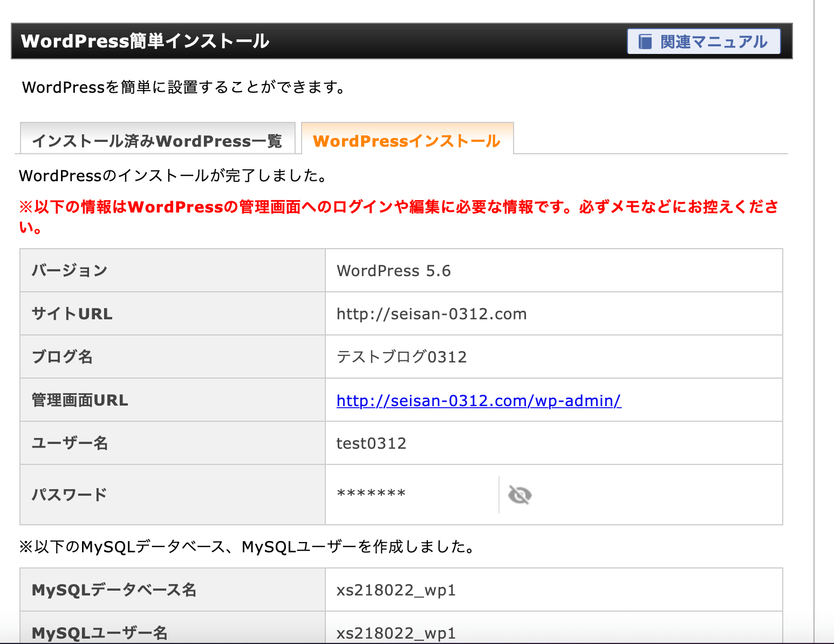The height and width of the screenshot is (644, 834).
Task: Click the username value test0312
Action: tap(371, 443)
